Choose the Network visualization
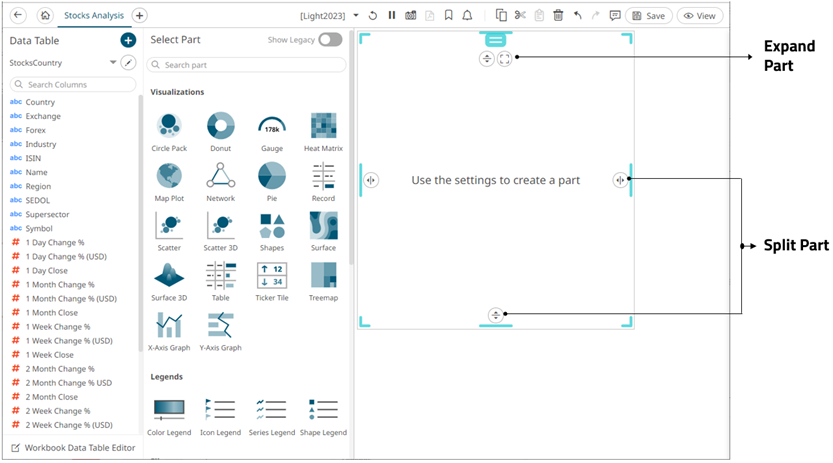Screen dimensions: 833x463 click(x=220, y=182)
